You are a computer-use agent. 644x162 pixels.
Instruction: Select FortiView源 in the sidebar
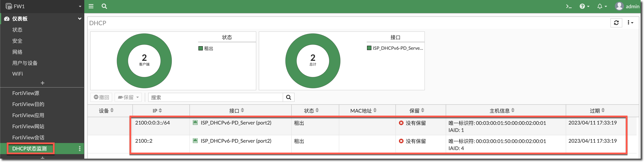(26, 93)
